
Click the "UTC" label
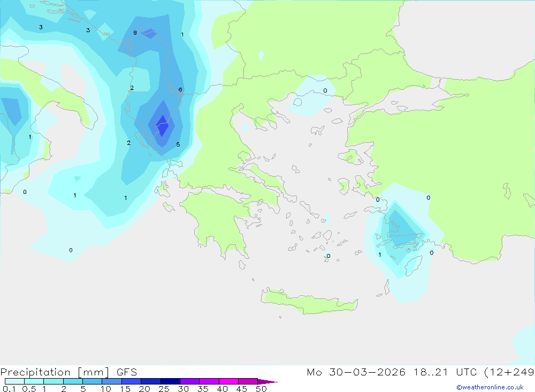467,372
